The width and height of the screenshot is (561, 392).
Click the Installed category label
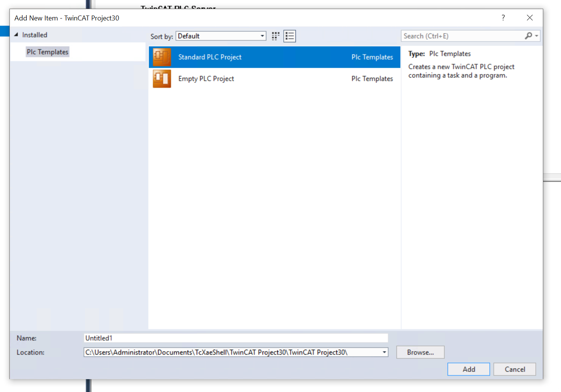[35, 35]
